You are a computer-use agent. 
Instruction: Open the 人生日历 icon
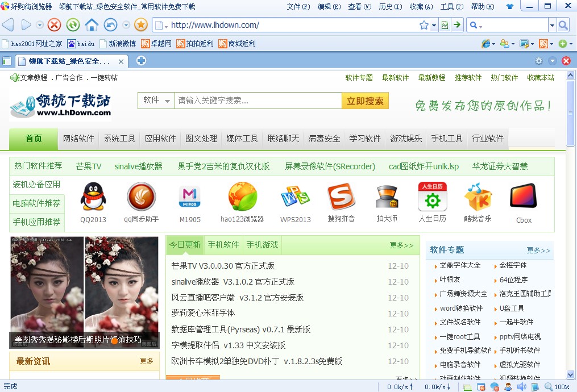click(x=433, y=196)
